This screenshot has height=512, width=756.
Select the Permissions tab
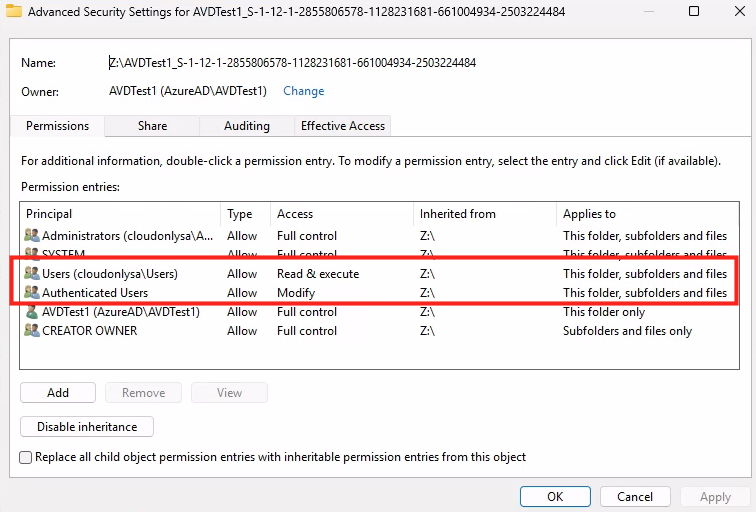tap(57, 126)
